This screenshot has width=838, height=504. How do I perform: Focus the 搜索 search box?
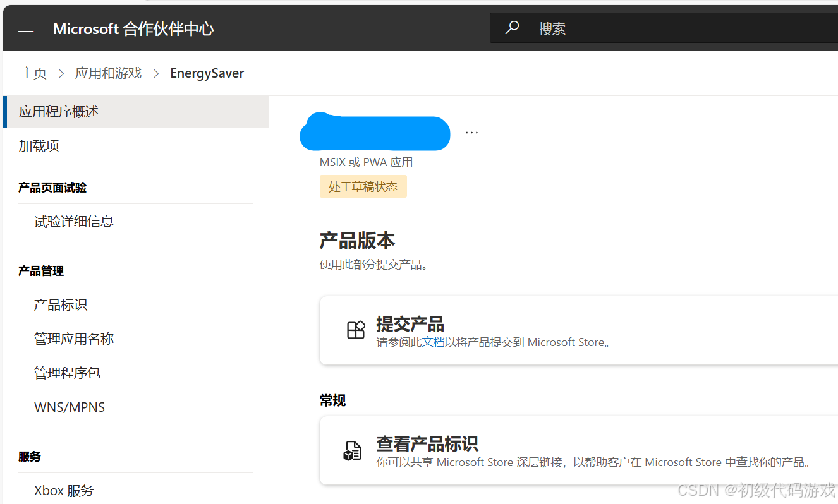[664, 28]
